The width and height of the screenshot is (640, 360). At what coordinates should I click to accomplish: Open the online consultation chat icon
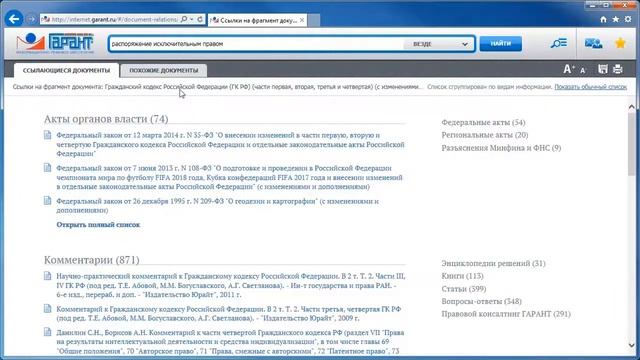tap(593, 43)
